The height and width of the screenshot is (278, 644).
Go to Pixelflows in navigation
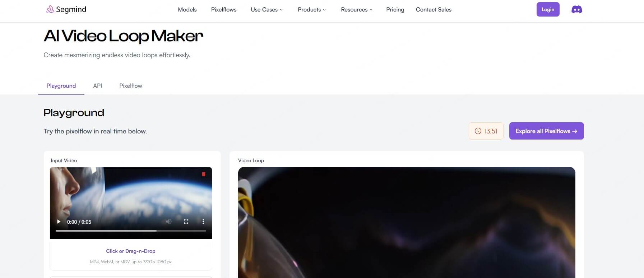pos(224,10)
